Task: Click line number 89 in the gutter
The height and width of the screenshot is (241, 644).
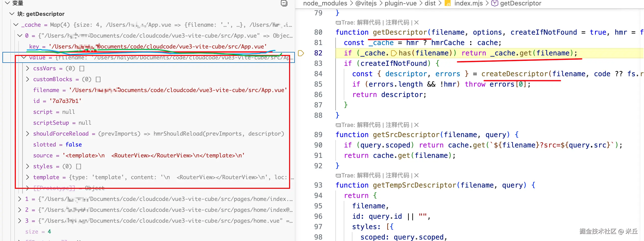Action: pos(318,135)
